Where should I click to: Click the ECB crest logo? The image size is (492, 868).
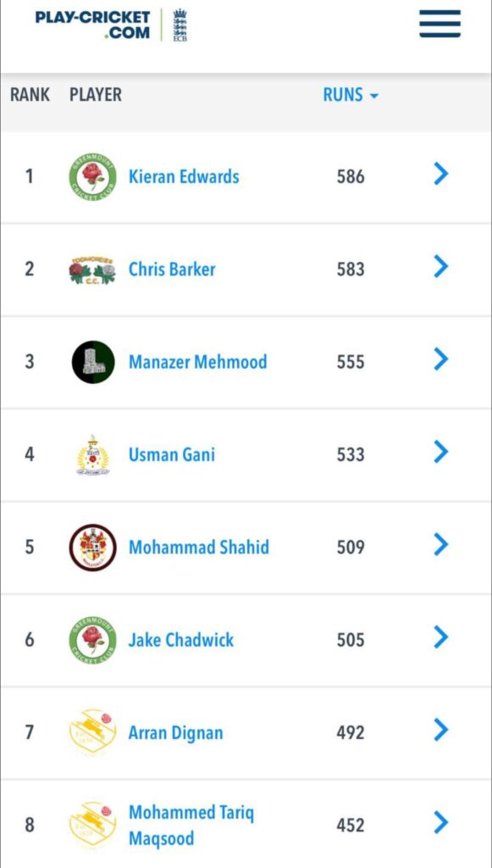pos(180,25)
